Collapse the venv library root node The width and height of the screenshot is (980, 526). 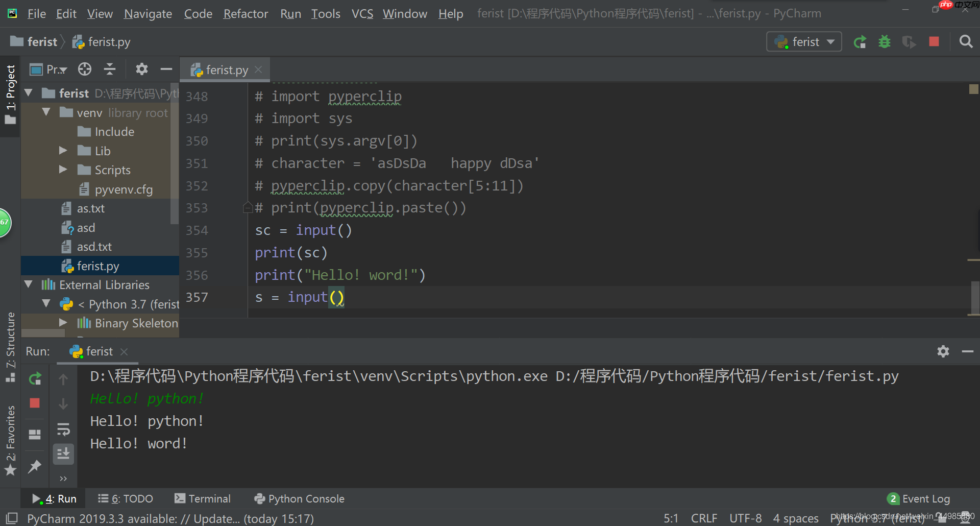coord(46,112)
